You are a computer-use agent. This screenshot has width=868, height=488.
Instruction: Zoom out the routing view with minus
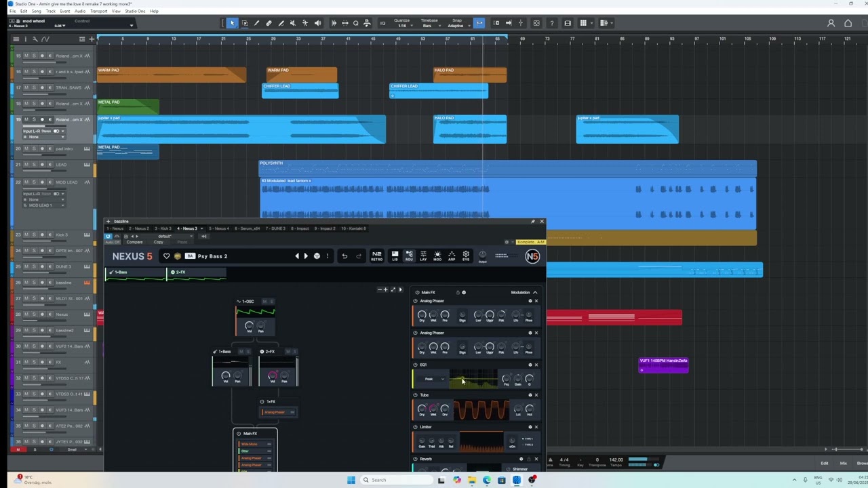(x=379, y=290)
